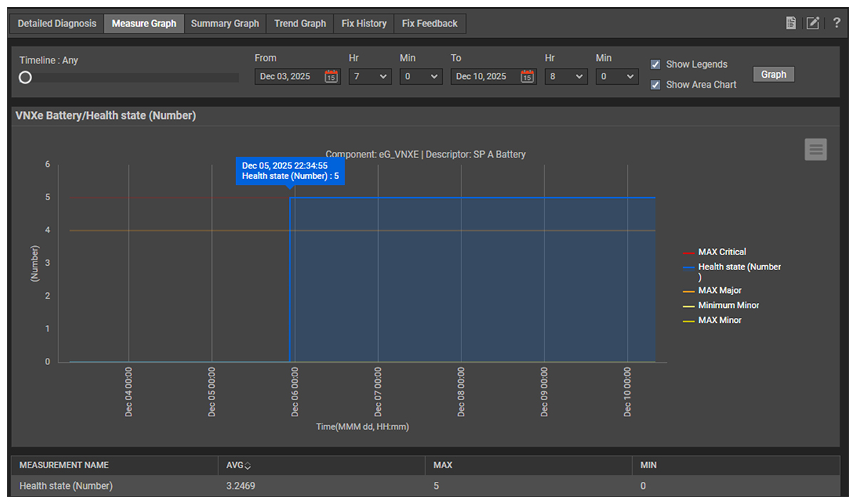The height and width of the screenshot is (504, 856).
Task: Switch to the Detailed Diagnosis tab
Action: point(57,24)
